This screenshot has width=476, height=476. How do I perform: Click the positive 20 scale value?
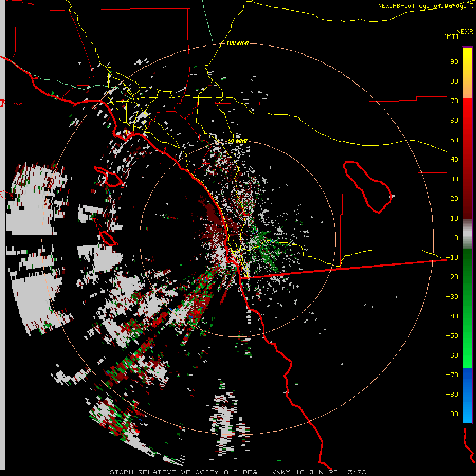[x=454, y=198]
